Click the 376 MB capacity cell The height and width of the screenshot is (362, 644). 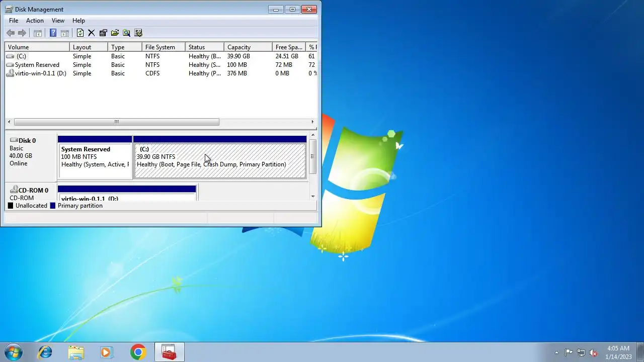click(237, 73)
